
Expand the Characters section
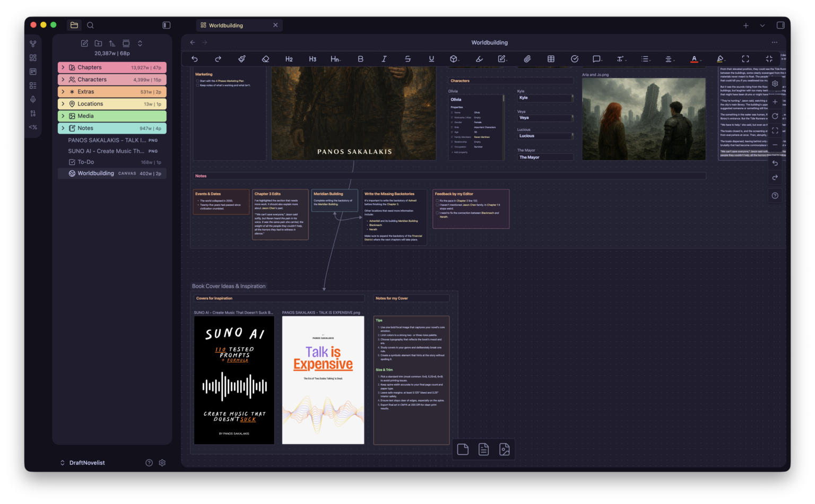click(x=63, y=79)
